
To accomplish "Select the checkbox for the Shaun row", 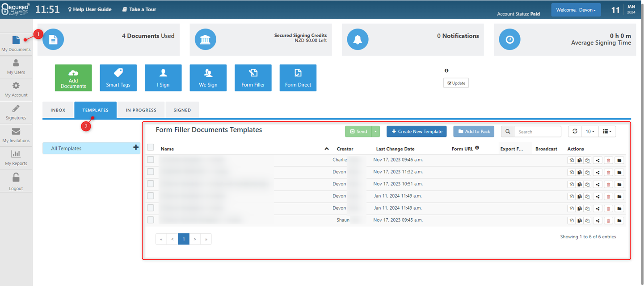I will (151, 220).
